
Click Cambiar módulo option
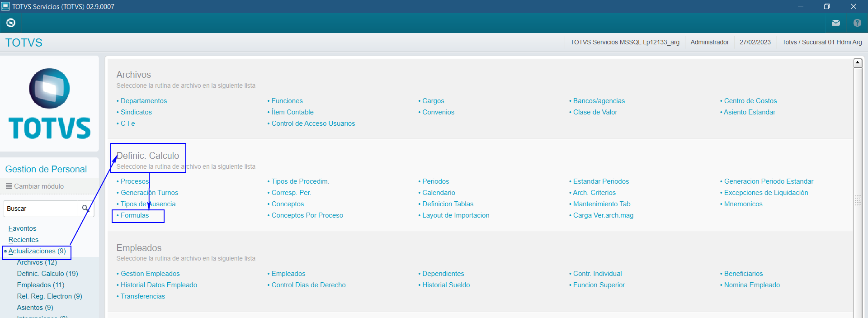[39, 186]
